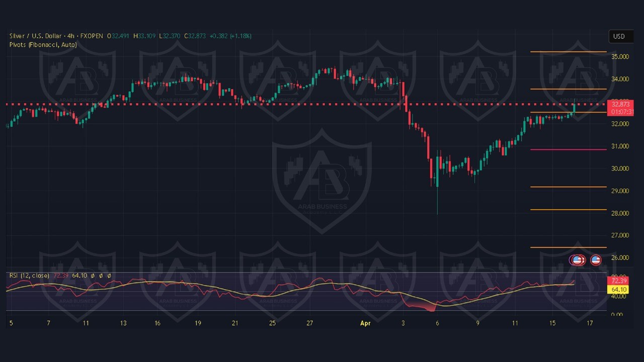The height and width of the screenshot is (362, 644).
Task: Click the 31.000 price axis label
Action: 620,146
